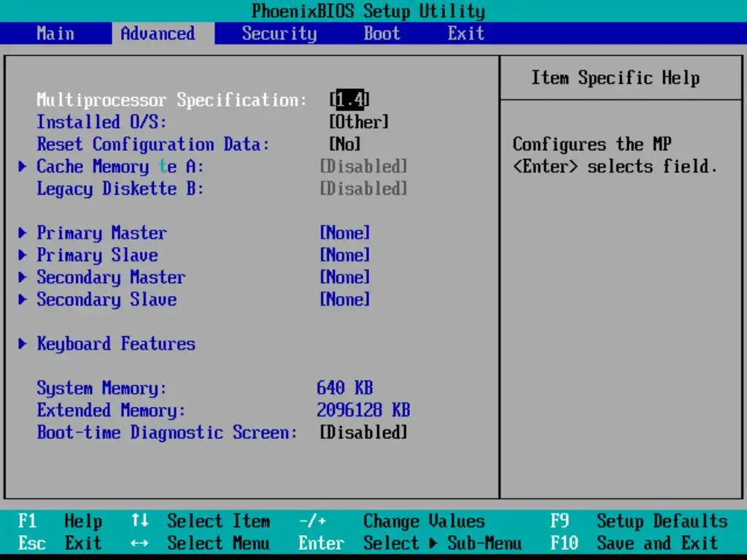747x560 pixels.
Task: Expand the Primary Slave submenu arrow
Action: [23, 254]
